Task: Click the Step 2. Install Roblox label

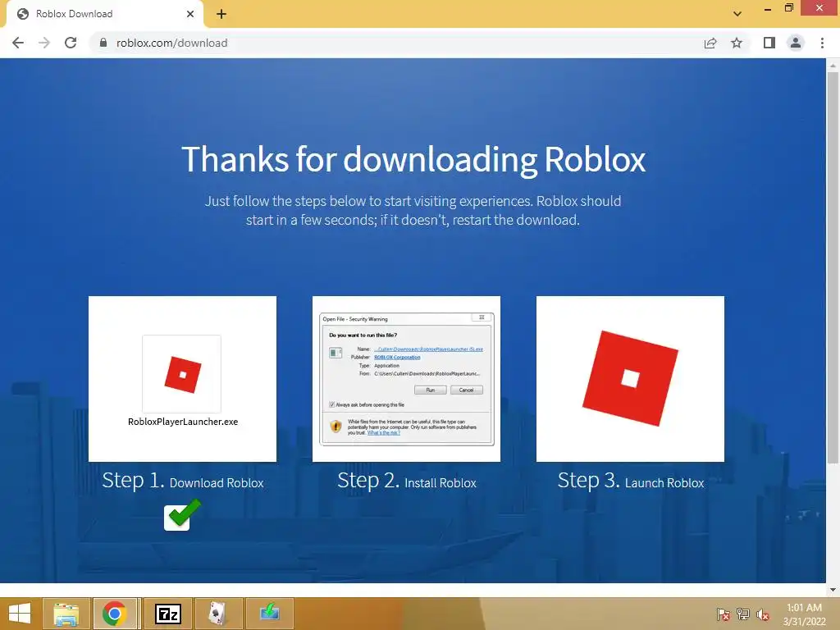Action: point(407,481)
